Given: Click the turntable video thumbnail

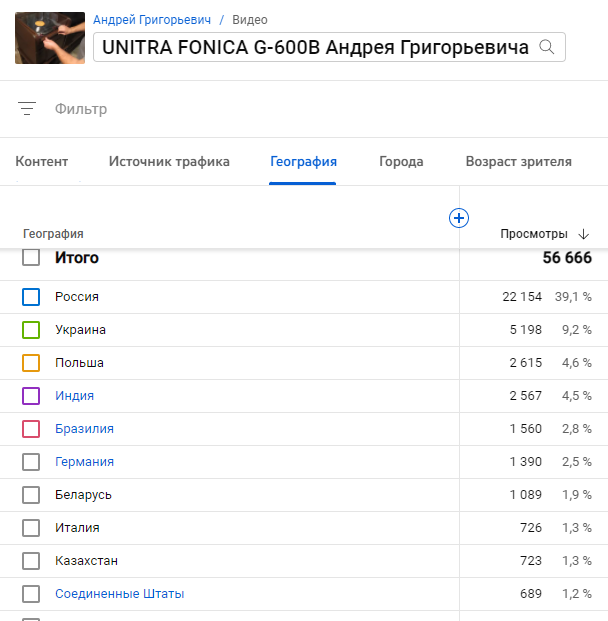Looking at the screenshot, I should coord(50,38).
